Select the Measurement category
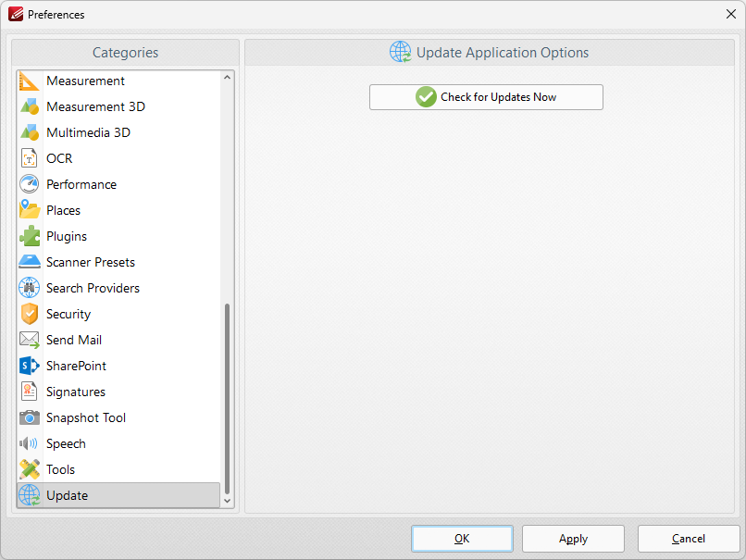Screen dimensions: 746x560 [x=118, y=81]
